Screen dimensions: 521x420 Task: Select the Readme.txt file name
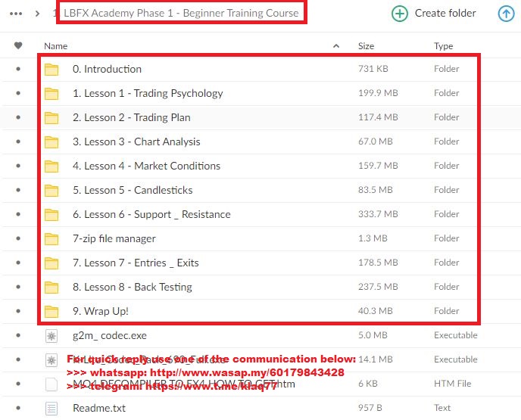click(99, 408)
